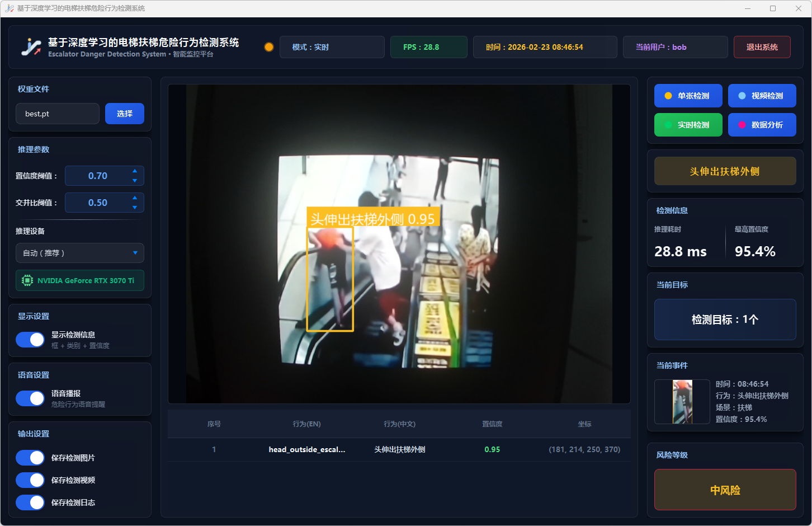Decrease IoU threshold with down arrow
The height and width of the screenshot is (526, 812).
click(135, 208)
